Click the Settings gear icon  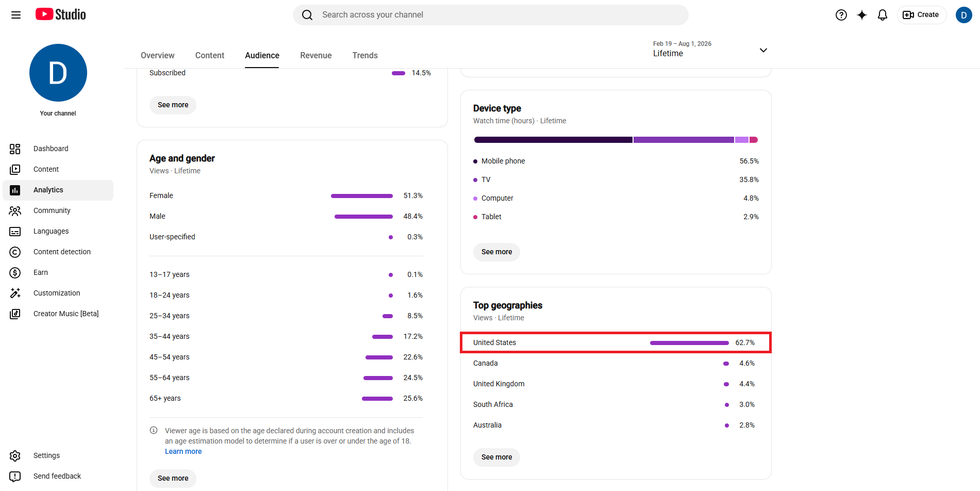point(15,455)
